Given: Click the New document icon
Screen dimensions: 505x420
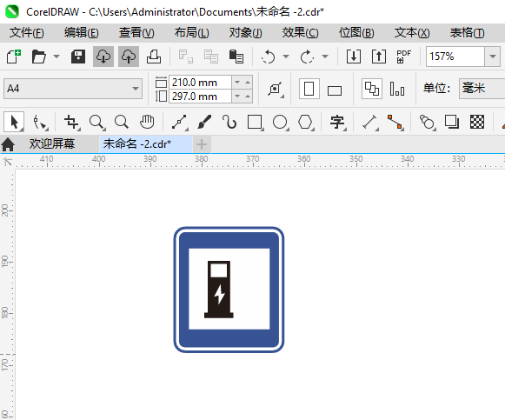Looking at the screenshot, I should pos(14,57).
